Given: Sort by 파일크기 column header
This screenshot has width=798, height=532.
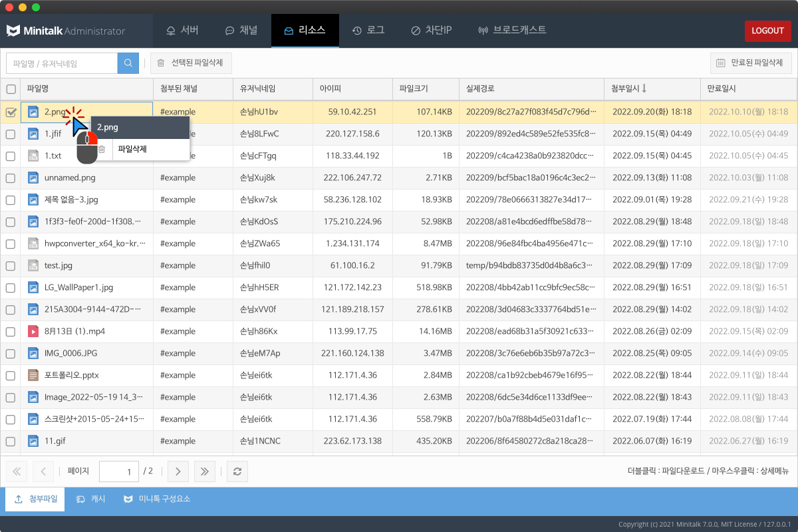Looking at the screenshot, I should tap(426, 88).
